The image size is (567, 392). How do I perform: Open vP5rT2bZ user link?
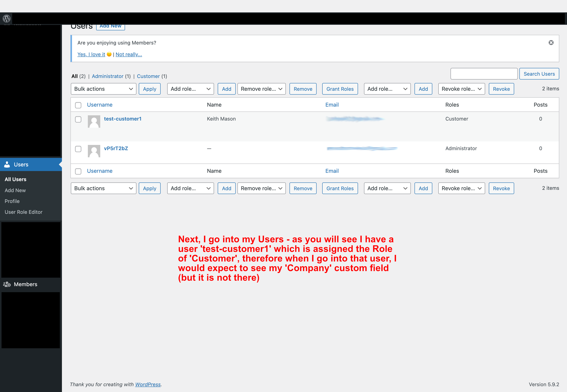pyautogui.click(x=116, y=148)
